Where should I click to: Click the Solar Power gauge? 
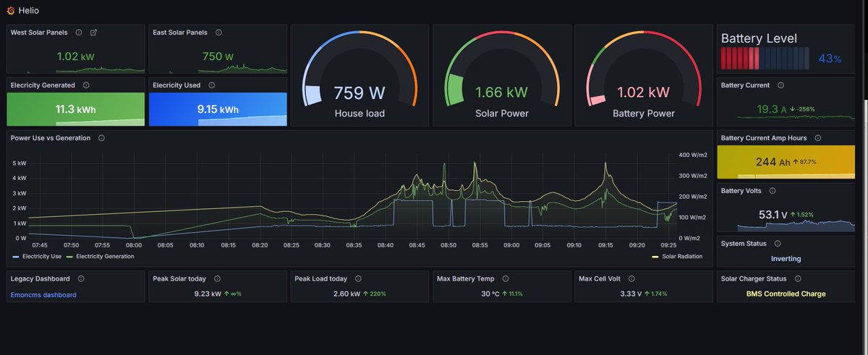pyautogui.click(x=501, y=75)
